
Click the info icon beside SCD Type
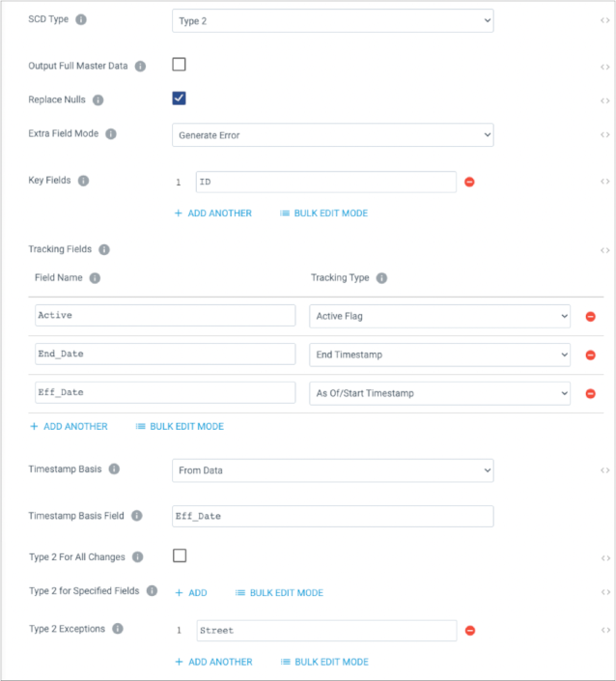81,19
